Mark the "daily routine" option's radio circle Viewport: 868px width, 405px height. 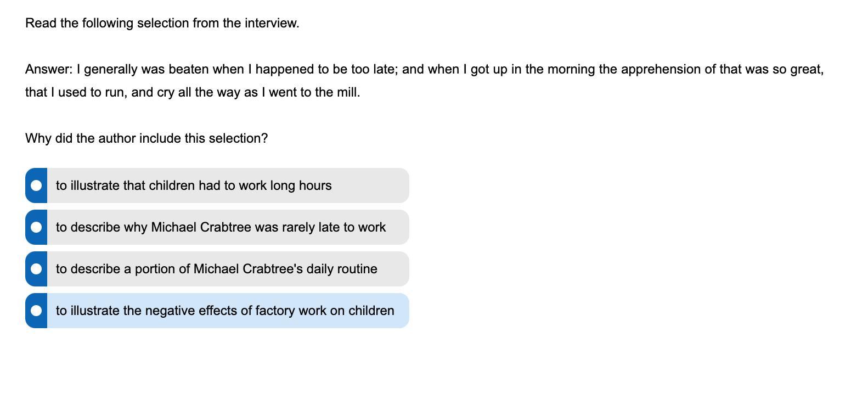tap(36, 269)
